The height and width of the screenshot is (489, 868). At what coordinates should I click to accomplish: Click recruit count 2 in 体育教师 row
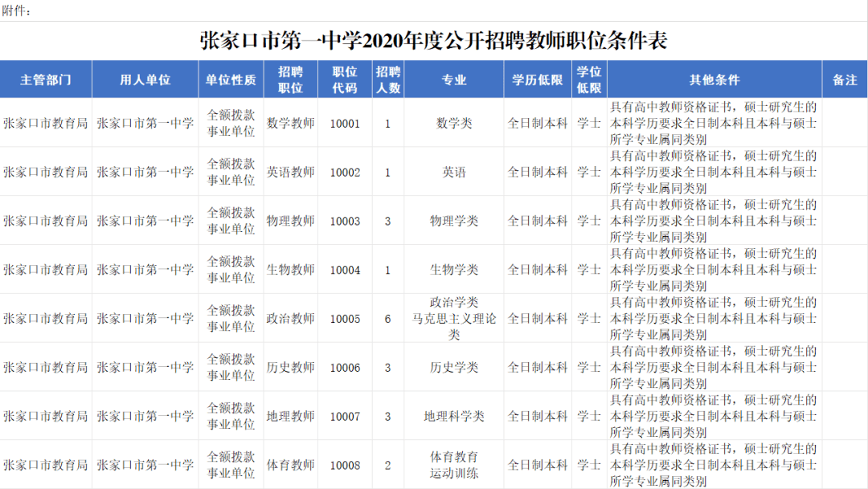pos(387,465)
